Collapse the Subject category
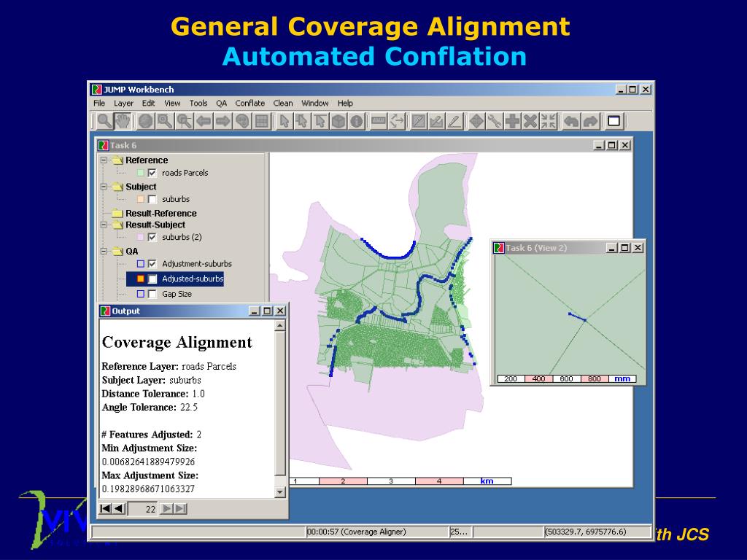 [104, 187]
